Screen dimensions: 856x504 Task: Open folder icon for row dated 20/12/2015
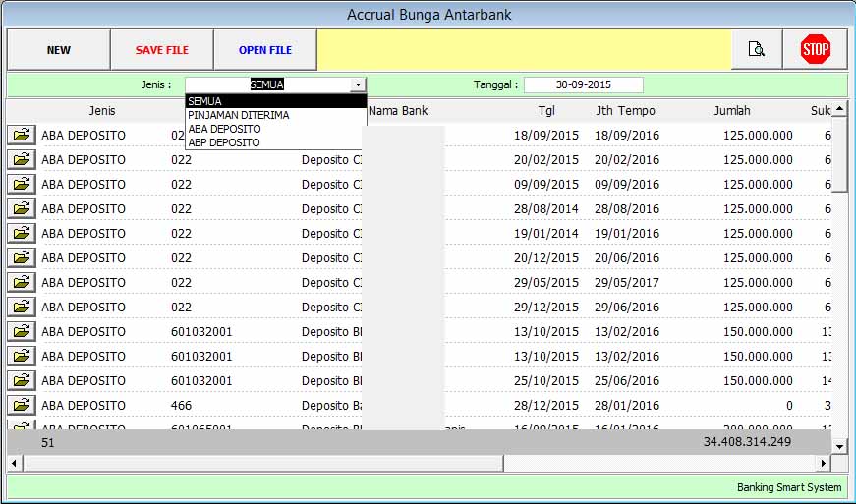pos(22,257)
